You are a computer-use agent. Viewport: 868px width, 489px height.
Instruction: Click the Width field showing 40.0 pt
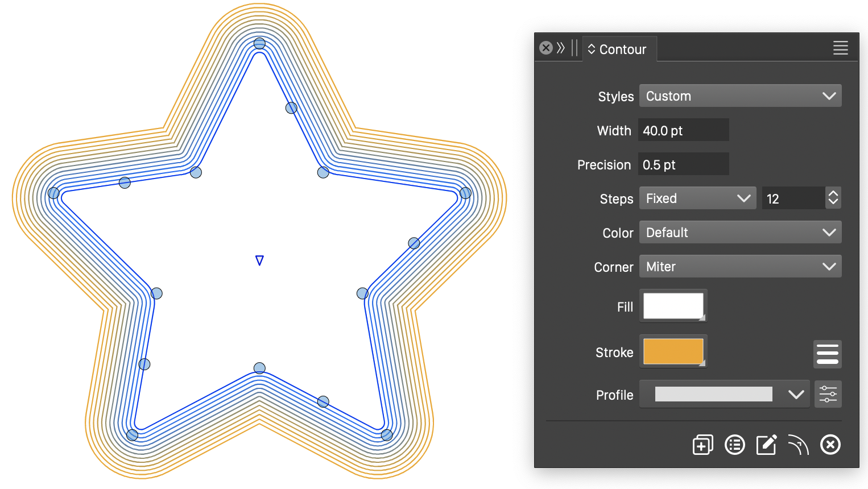point(683,130)
